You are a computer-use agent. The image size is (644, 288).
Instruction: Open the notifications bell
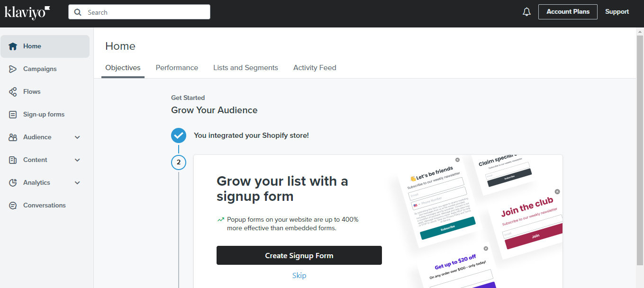526,12
